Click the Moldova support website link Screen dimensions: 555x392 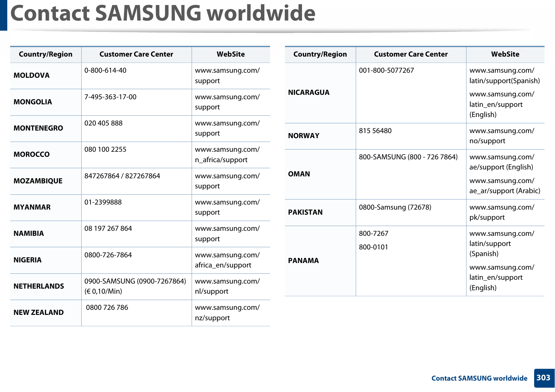(x=227, y=76)
